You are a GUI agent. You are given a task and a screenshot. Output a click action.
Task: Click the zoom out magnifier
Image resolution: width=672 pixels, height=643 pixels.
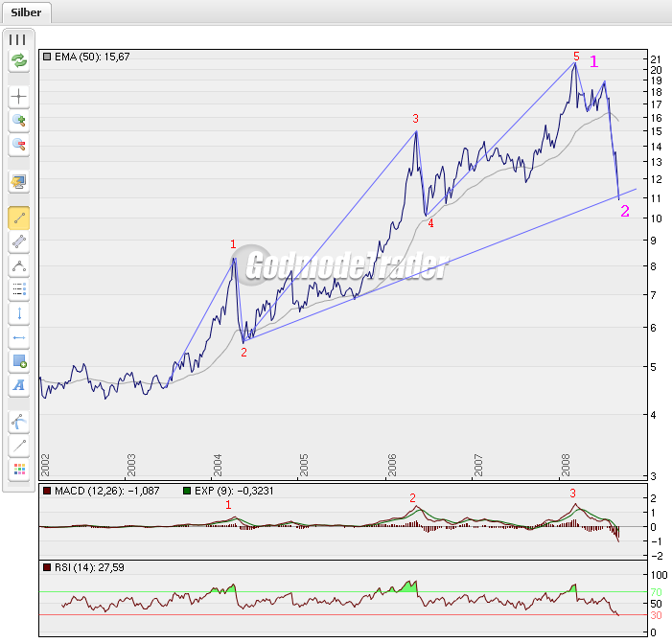pos(18,146)
